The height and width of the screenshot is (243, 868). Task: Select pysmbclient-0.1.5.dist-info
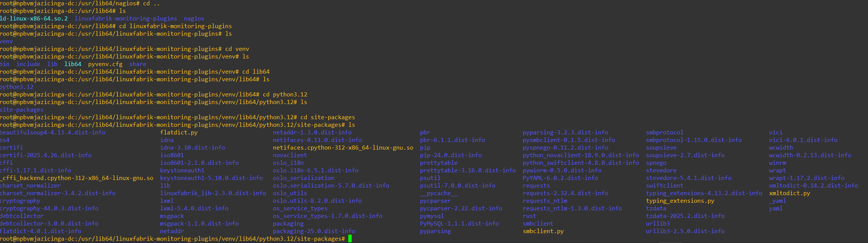(x=569, y=140)
